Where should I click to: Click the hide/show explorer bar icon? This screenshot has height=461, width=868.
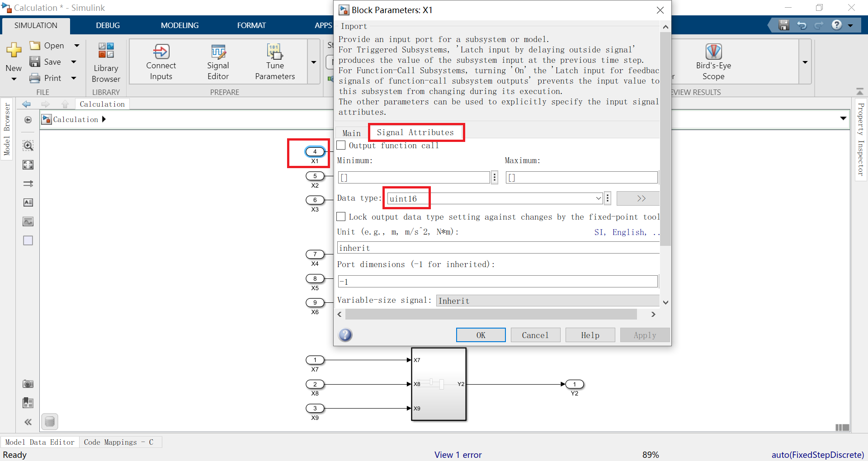point(28,120)
